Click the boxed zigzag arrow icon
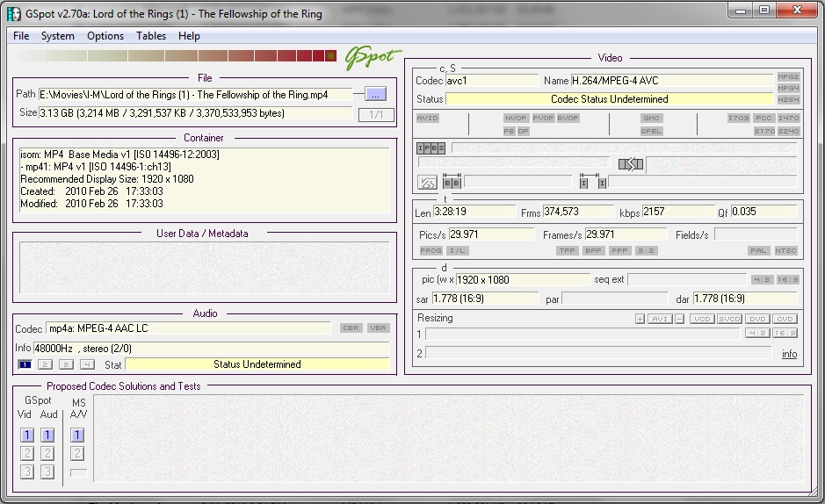Image resolution: width=825 pixels, height=504 pixels. (x=427, y=183)
